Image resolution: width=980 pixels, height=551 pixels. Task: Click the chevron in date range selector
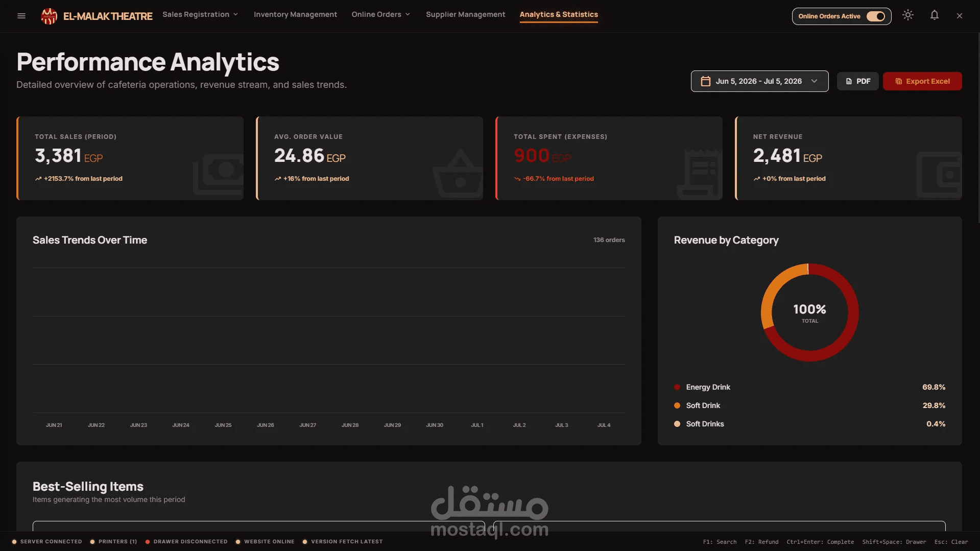815,81
